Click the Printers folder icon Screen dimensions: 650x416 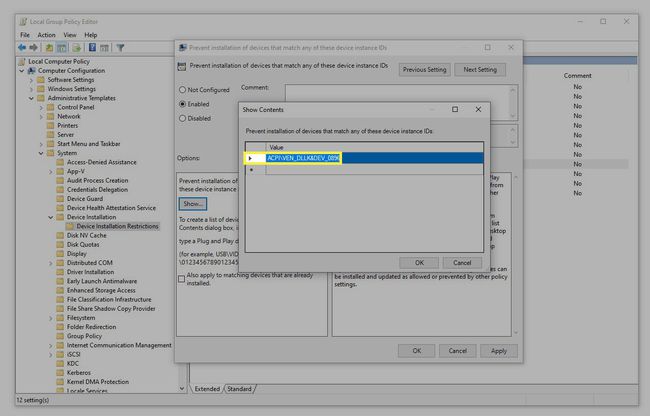[51, 125]
